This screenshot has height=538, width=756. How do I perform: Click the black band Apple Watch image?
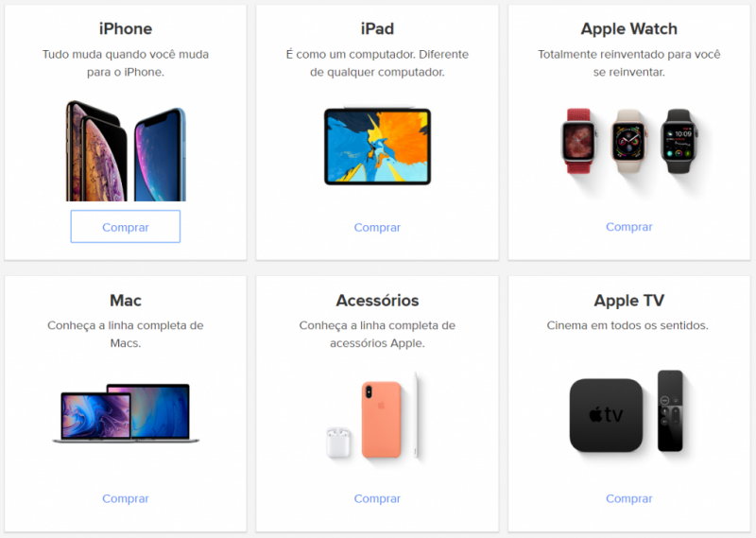679,141
